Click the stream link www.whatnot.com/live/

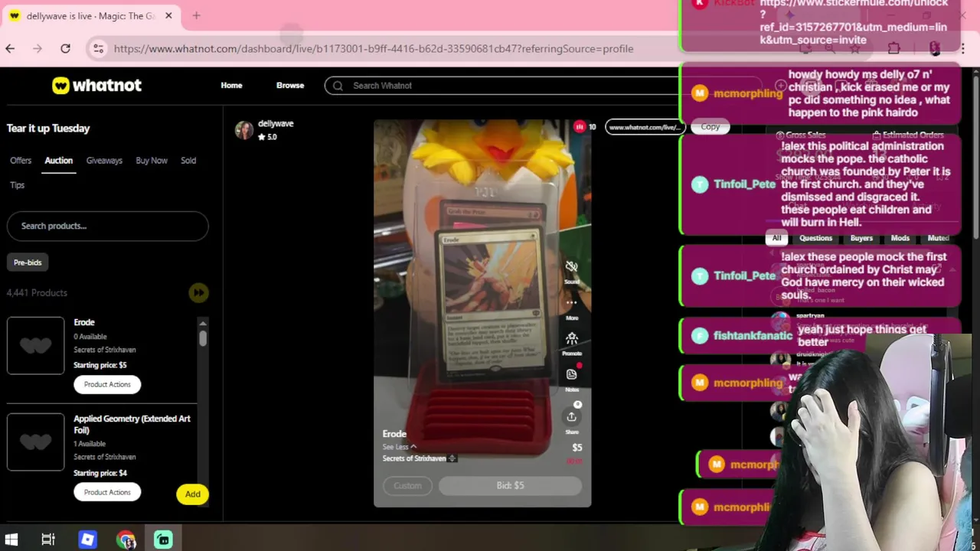pyautogui.click(x=645, y=127)
